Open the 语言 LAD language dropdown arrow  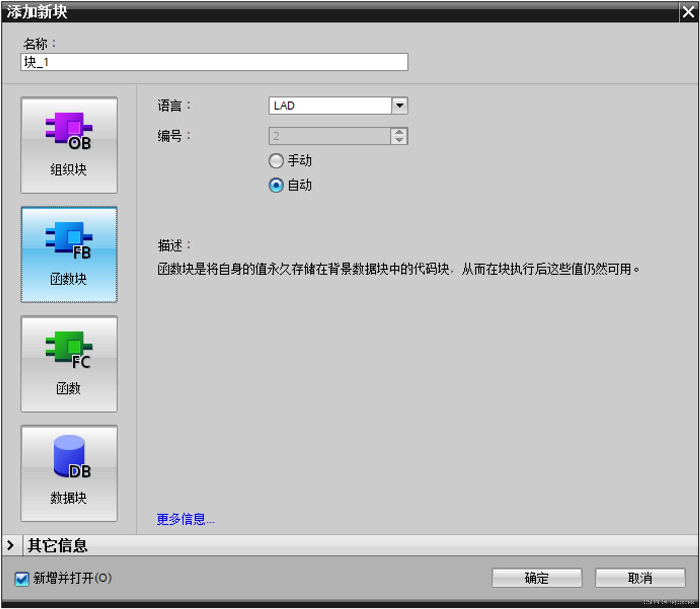[x=400, y=106]
